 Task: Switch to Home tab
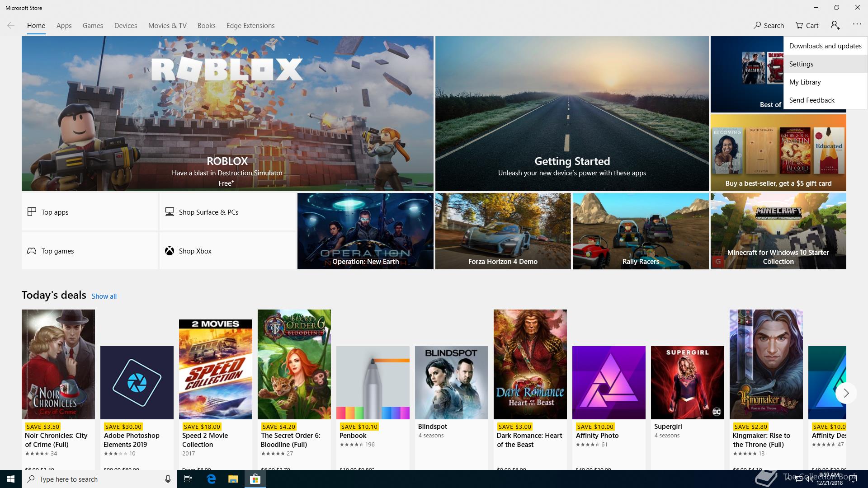coord(36,26)
